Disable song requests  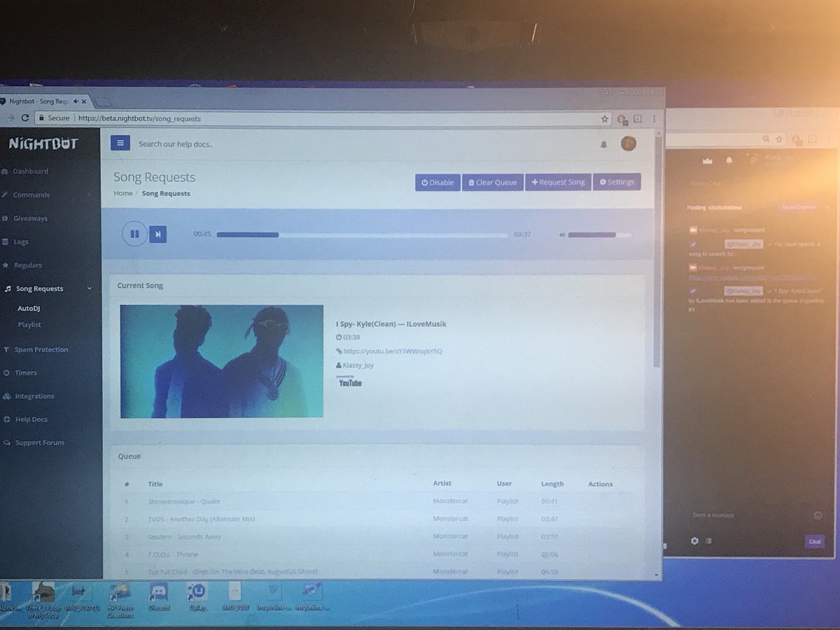click(437, 182)
